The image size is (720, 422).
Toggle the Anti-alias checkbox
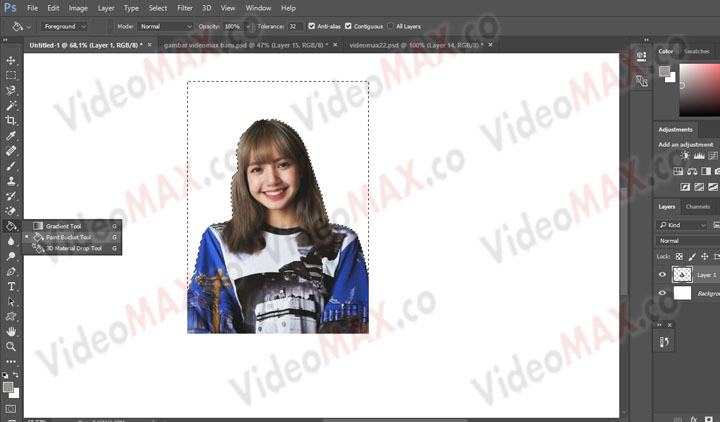(x=312, y=26)
